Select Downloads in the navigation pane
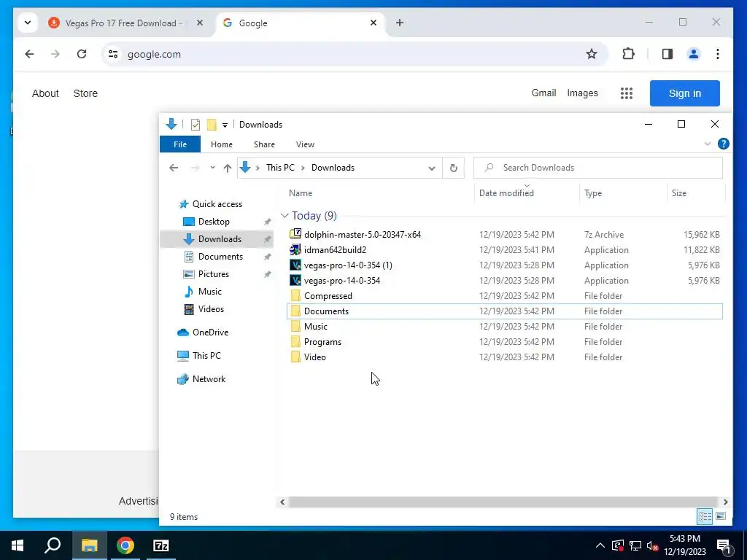This screenshot has width=747, height=560. tap(219, 239)
